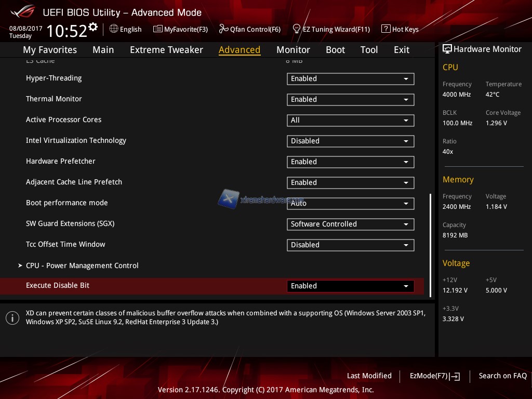
Task: Change the Thermal Monitor Enabled setting
Action: [350, 100]
